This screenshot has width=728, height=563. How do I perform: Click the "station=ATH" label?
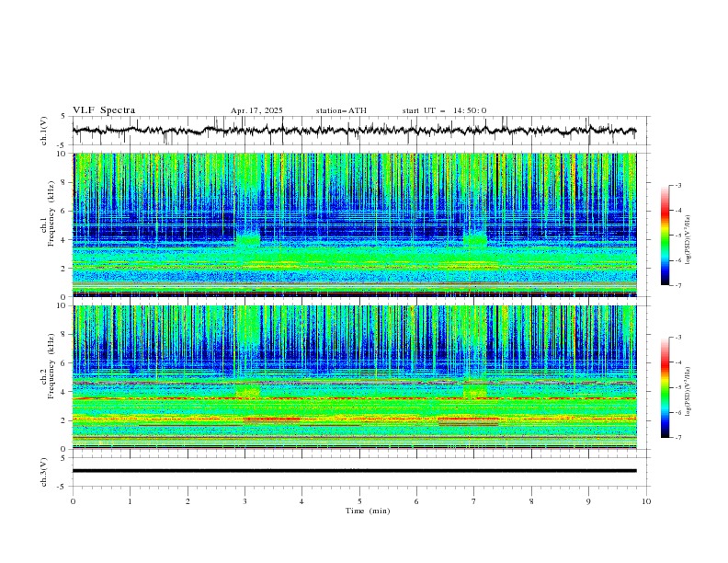(x=341, y=110)
